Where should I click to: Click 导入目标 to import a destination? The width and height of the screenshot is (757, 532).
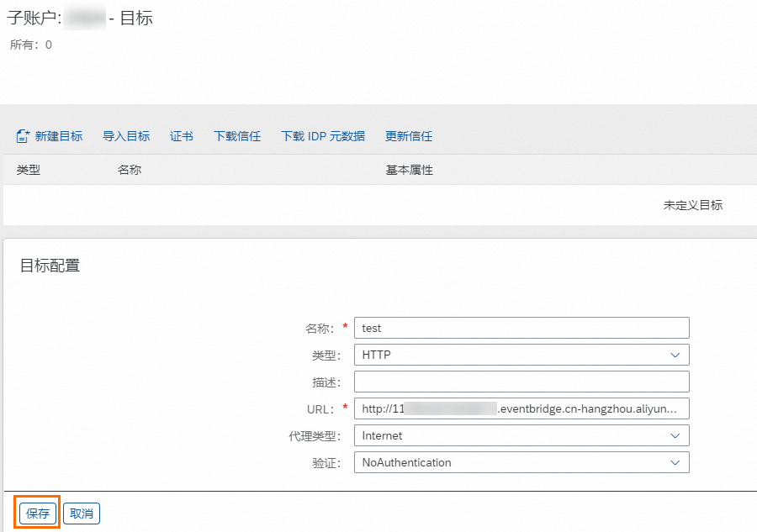[126, 136]
